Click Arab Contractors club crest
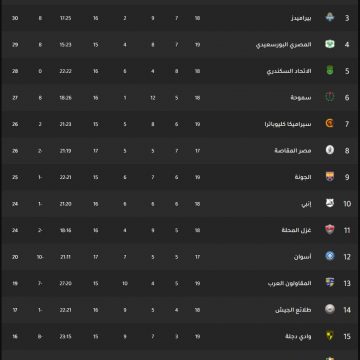Image resolution: width=360 pixels, height=360 pixels. point(330,283)
